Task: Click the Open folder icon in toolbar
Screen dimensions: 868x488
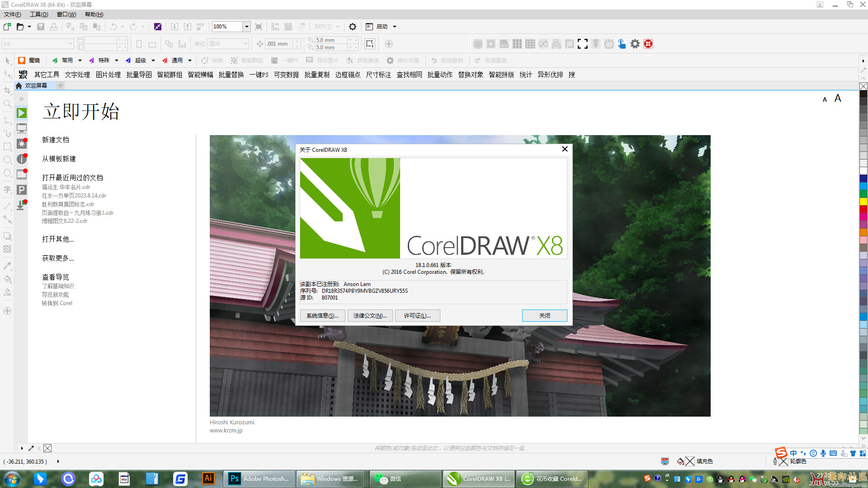Action: tap(20, 27)
